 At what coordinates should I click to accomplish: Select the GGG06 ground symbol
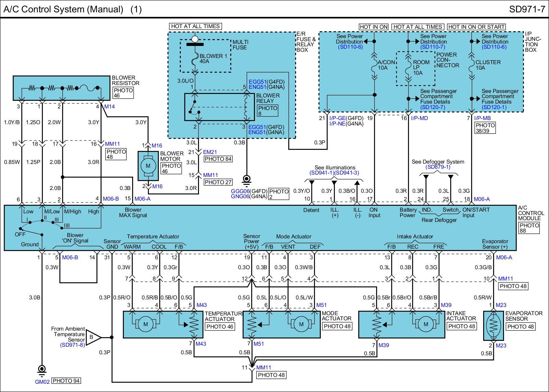pos(246,180)
